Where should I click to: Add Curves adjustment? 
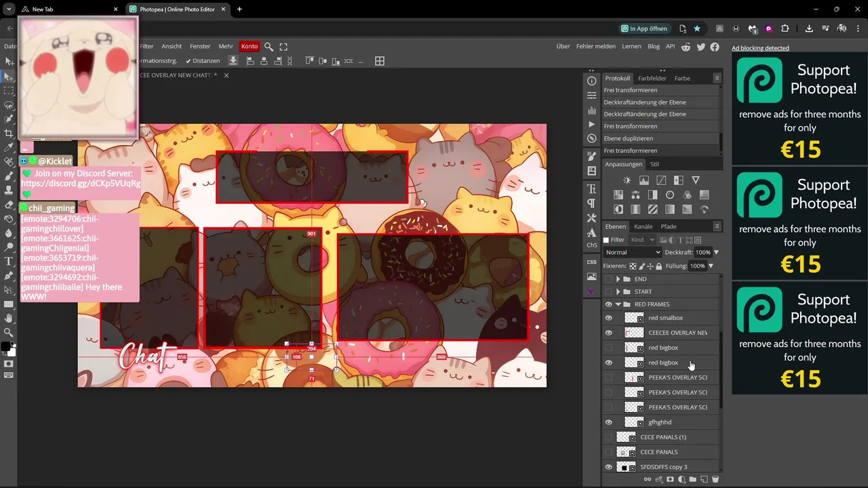[661, 180]
